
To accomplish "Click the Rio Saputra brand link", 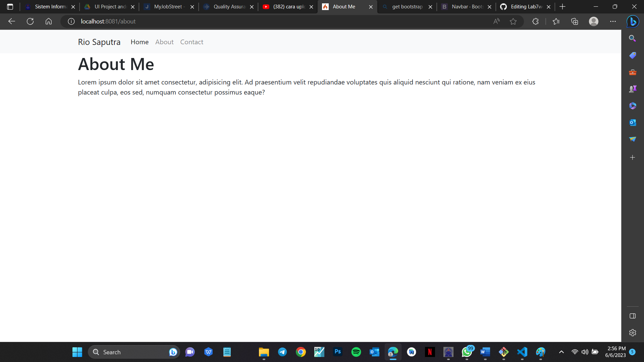I will 99,42.
